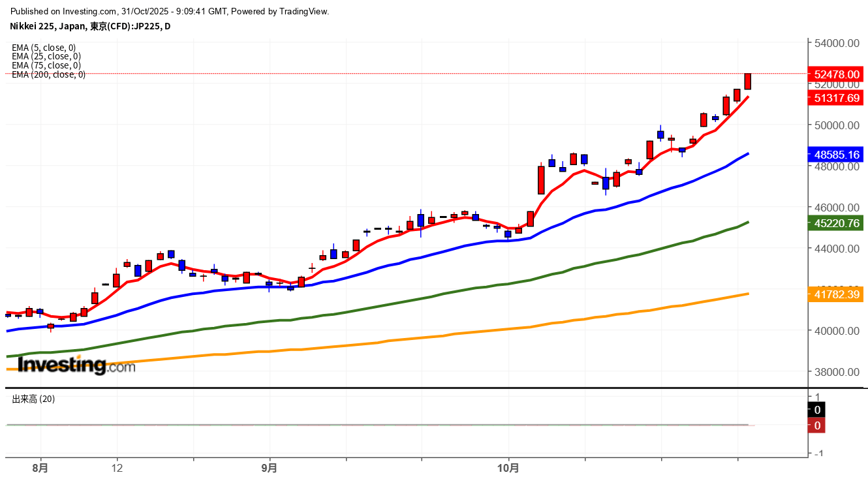
Task: Click the 54000.00 price axis label
Action: [836, 43]
